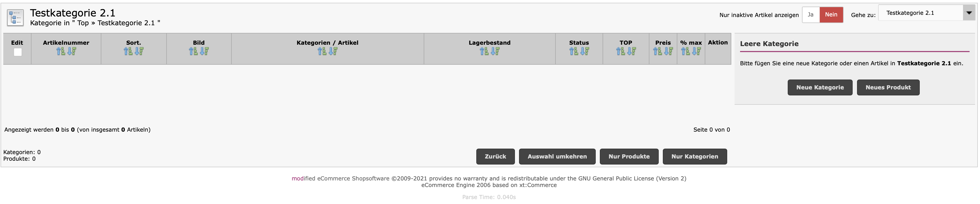Image resolution: width=980 pixels, height=204 pixels.
Task: Sort ascending by Kategorien / Artikel
Action: (x=322, y=51)
